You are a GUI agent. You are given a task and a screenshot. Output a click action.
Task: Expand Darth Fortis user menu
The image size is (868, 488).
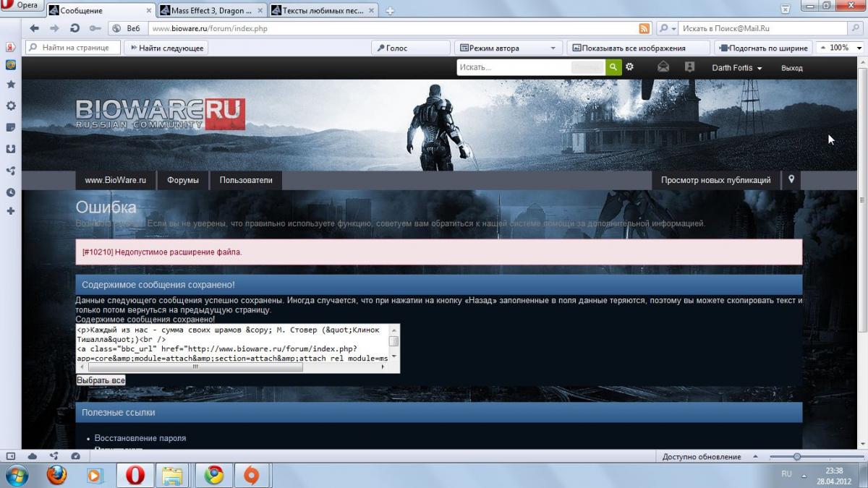tap(737, 68)
